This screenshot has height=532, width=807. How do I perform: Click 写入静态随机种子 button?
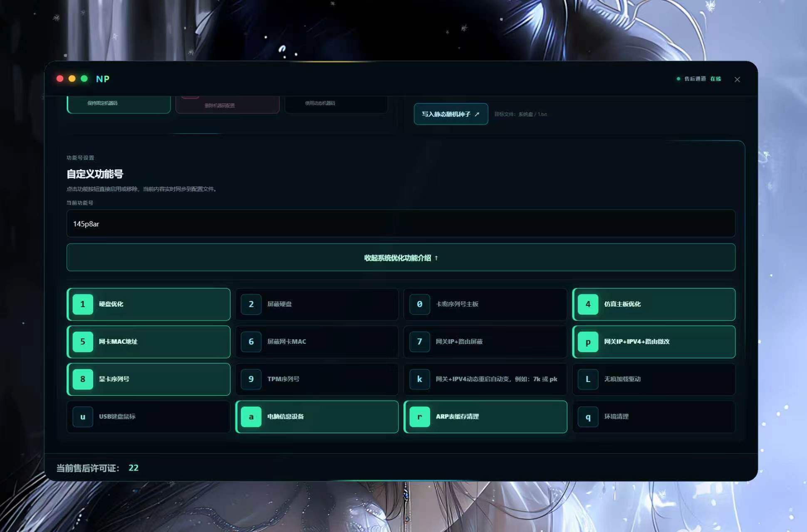tap(451, 114)
